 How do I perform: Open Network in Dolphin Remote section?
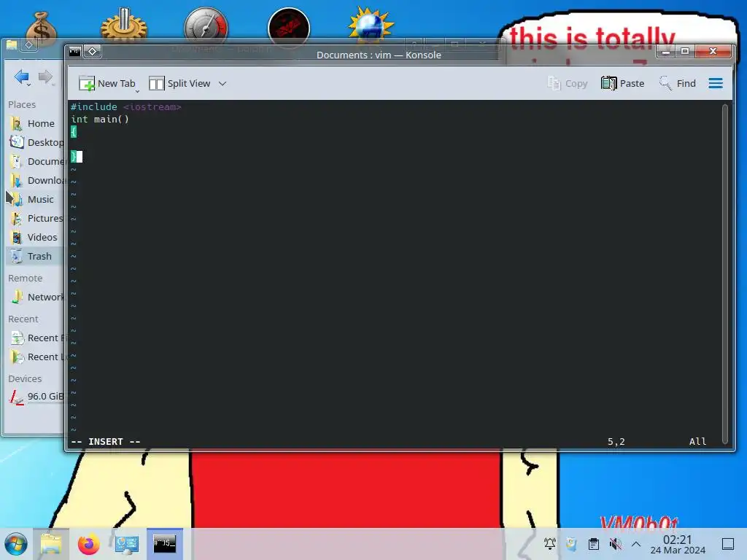(36, 297)
